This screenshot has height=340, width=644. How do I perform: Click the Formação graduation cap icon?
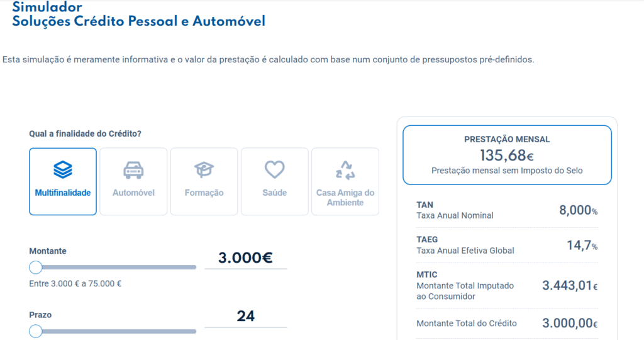point(204,169)
